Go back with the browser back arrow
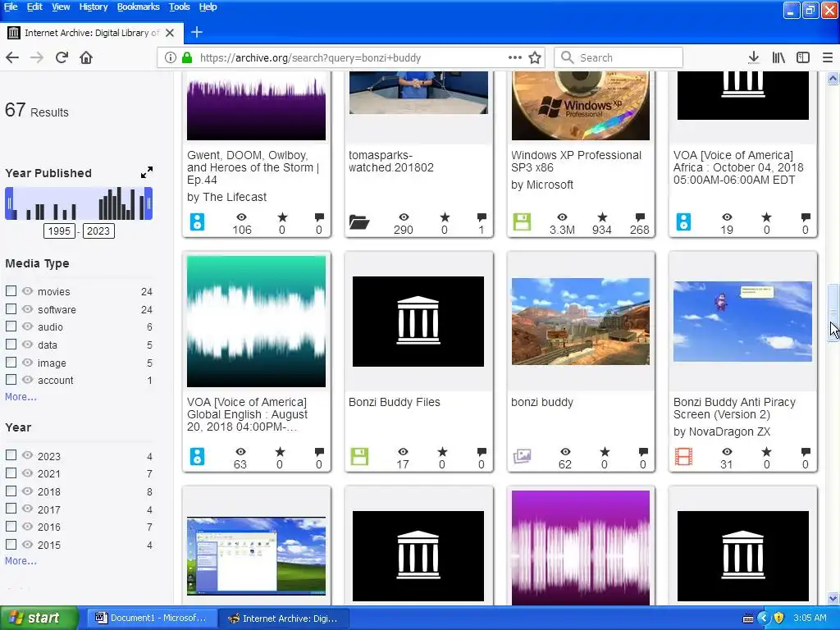This screenshot has height=630, width=840. coord(12,57)
